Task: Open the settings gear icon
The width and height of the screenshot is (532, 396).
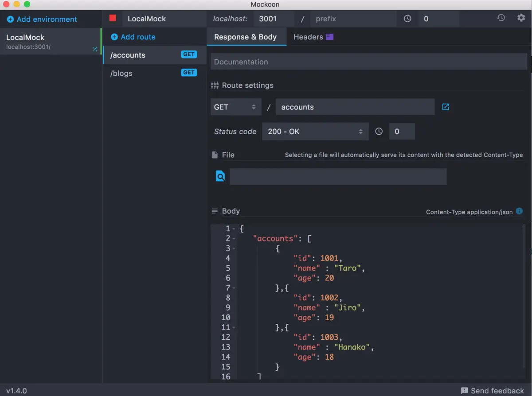Action: (521, 18)
